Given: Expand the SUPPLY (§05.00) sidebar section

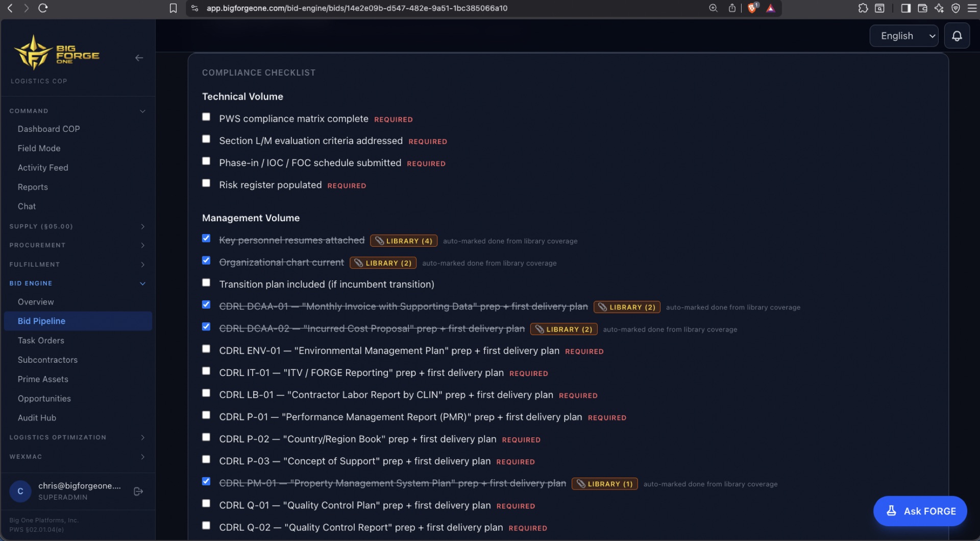Looking at the screenshot, I should [x=77, y=226].
